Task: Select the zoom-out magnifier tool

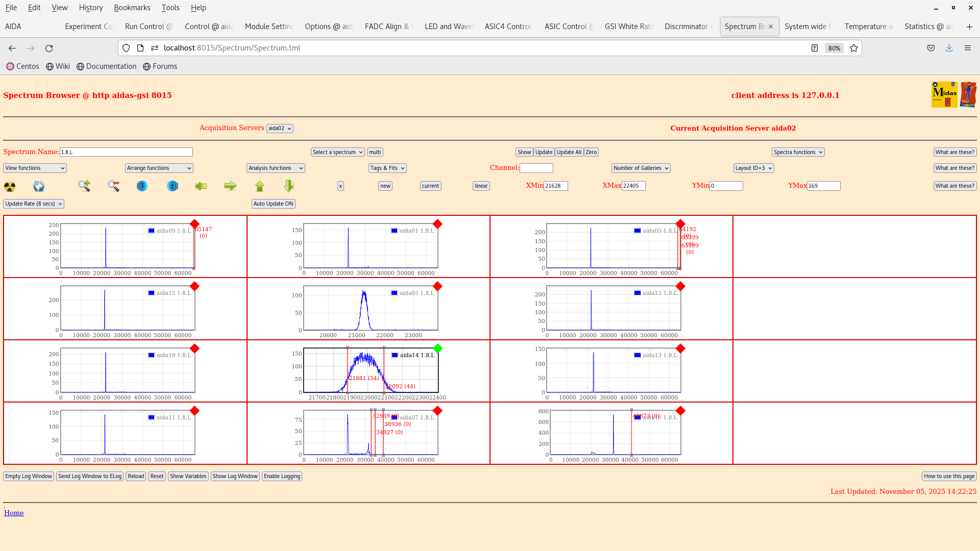Action: [x=113, y=186]
